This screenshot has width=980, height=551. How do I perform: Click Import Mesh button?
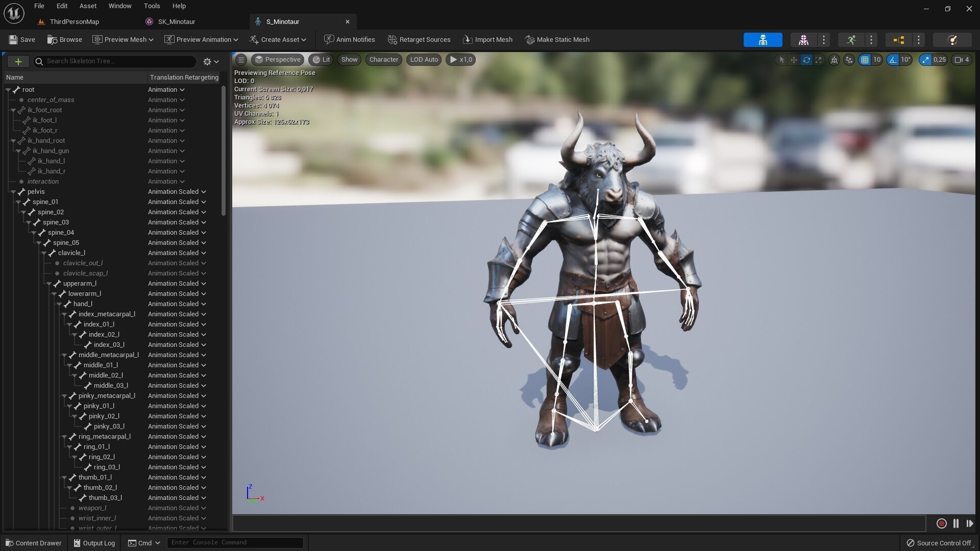[487, 40]
